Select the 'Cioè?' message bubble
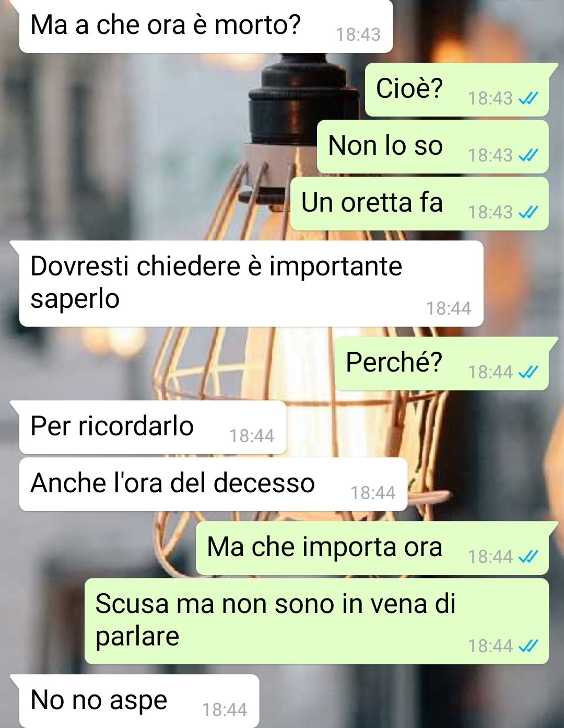The width and height of the screenshot is (564, 728). (x=457, y=90)
